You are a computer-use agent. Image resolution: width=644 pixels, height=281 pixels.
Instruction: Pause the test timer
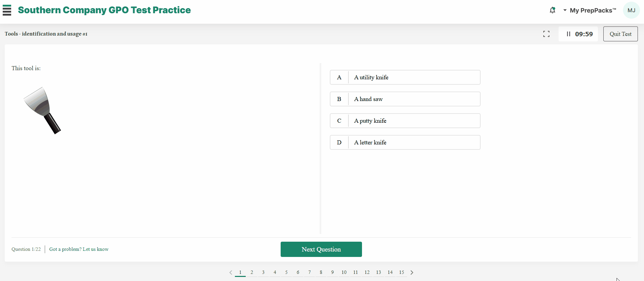tap(568, 34)
